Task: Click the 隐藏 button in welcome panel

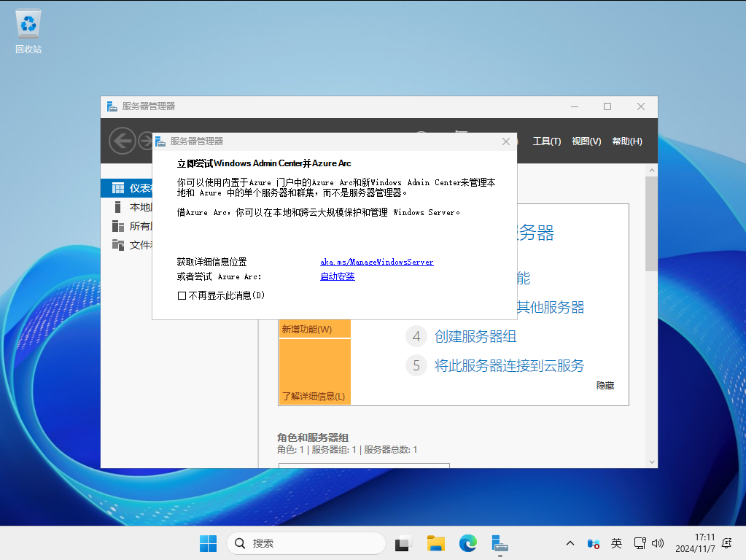Action: (x=605, y=385)
